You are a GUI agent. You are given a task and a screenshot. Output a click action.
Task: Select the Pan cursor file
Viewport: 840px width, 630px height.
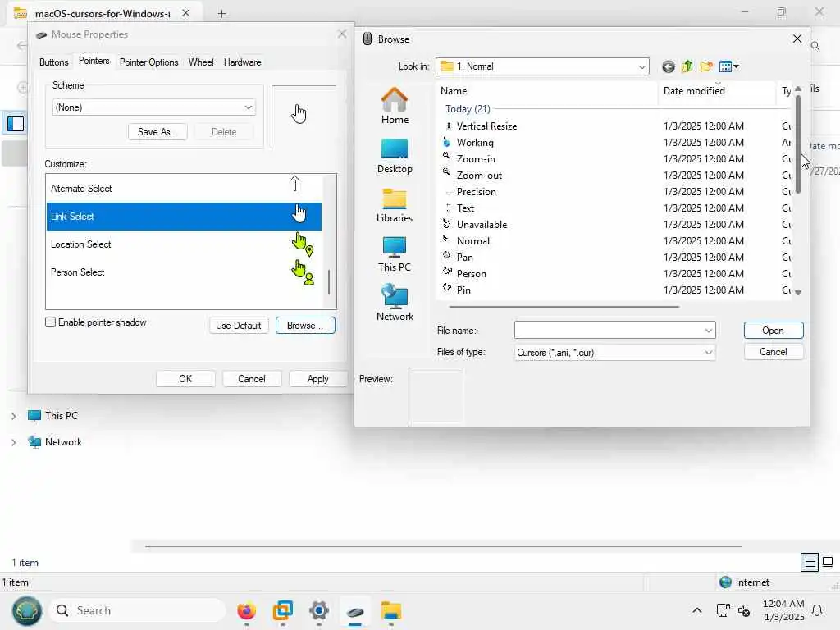(464, 258)
